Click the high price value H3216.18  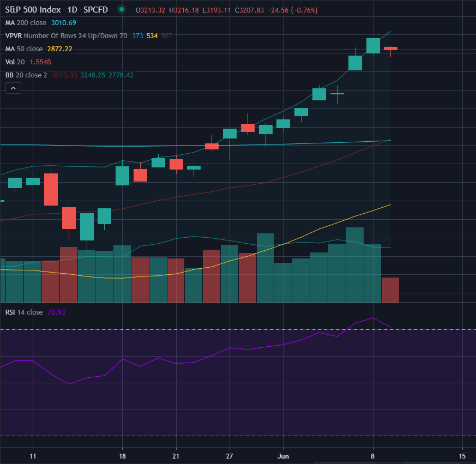pos(184,10)
